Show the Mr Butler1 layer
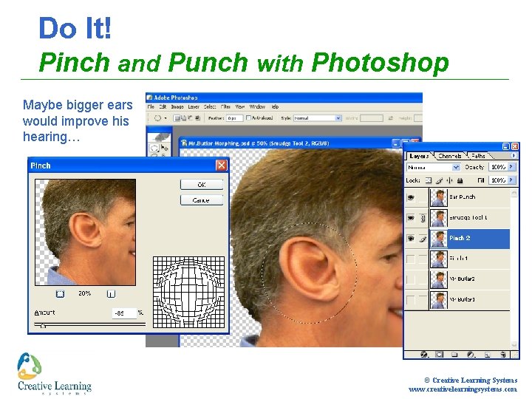The height and width of the screenshot is (399, 532). coord(411,300)
